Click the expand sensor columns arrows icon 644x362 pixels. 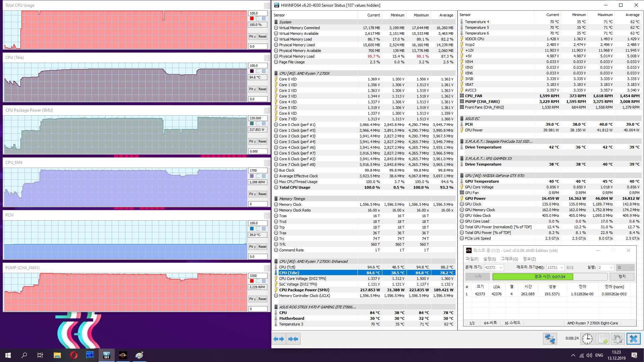point(278,339)
